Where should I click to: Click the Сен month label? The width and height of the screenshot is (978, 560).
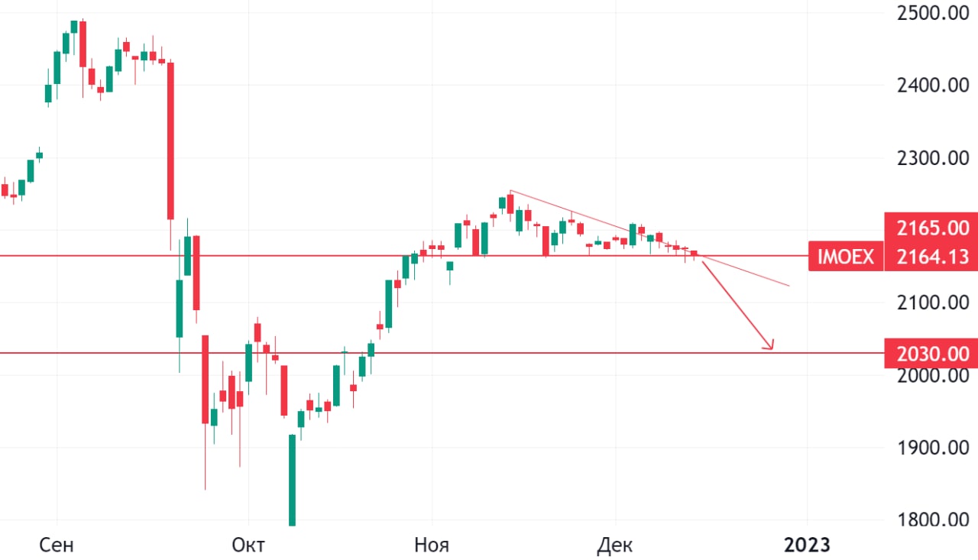(57, 545)
